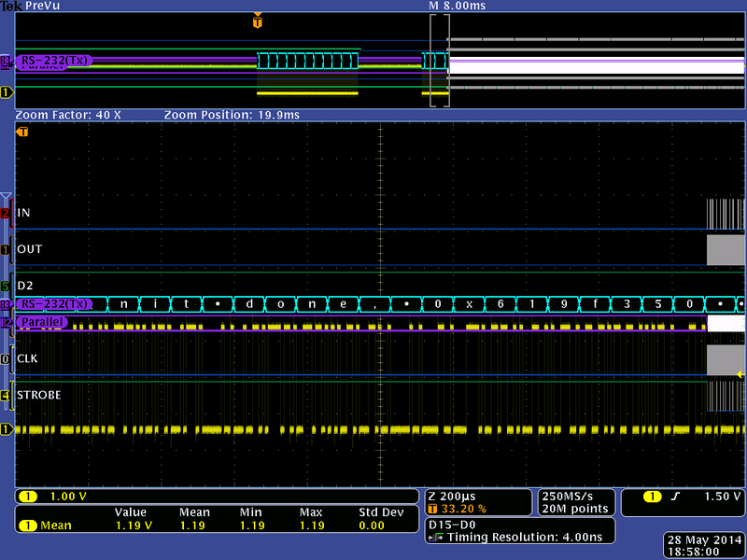Select digital channel 0 CLK indicator
Image resolution: width=747 pixels, height=560 pixels.
(6, 358)
